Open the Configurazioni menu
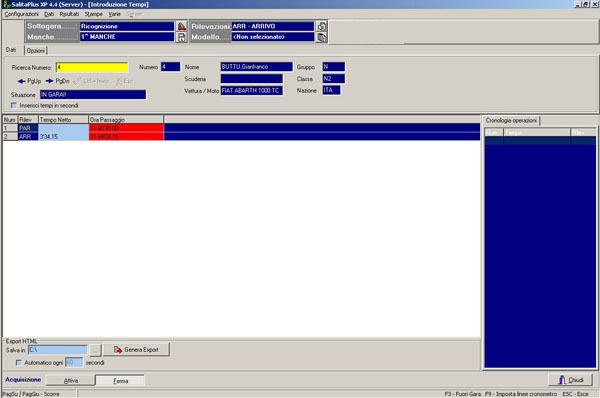This screenshot has width=600, height=398. point(21,14)
